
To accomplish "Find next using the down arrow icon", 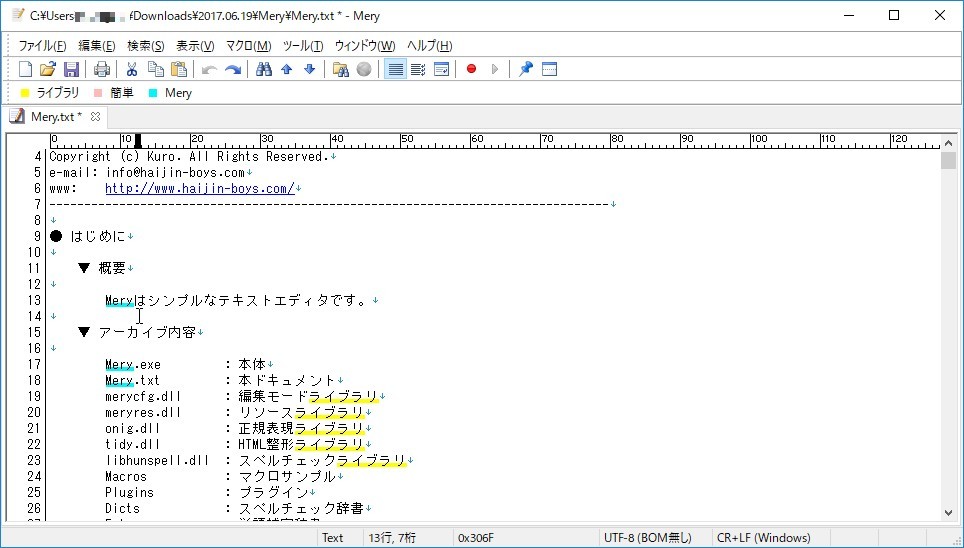I will 310,69.
